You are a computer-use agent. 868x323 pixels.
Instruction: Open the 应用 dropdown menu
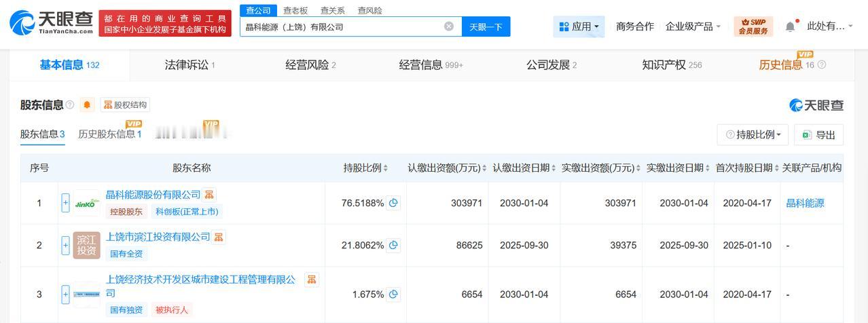click(579, 26)
